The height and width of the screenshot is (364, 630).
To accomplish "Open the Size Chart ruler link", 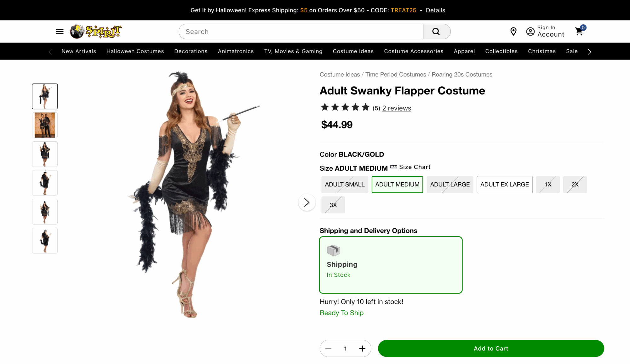I will click(x=410, y=167).
